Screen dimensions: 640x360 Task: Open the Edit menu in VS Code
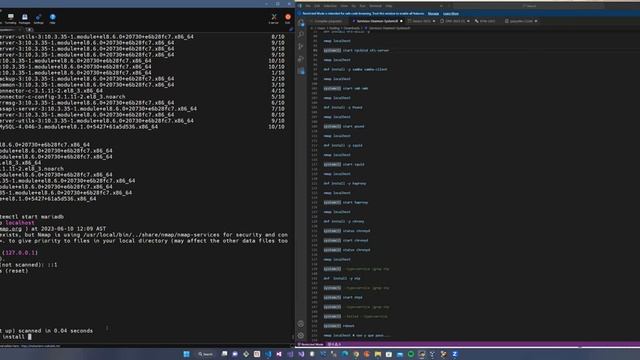pyautogui.click(x=317, y=6)
